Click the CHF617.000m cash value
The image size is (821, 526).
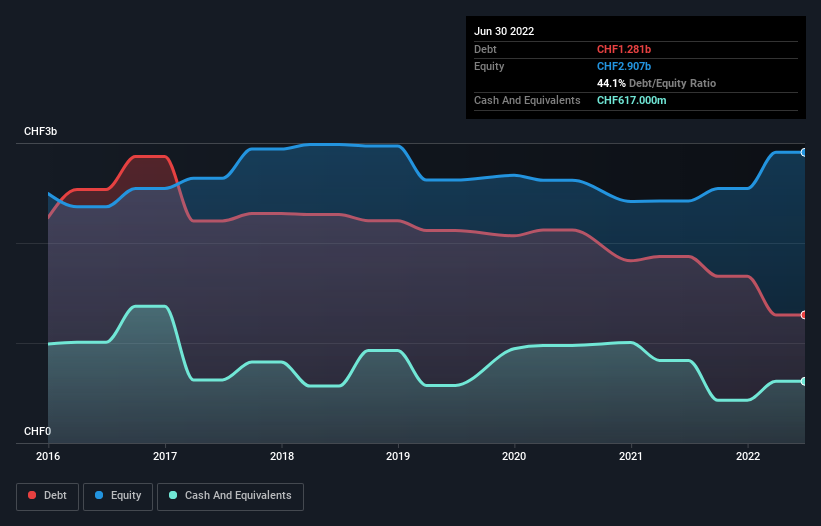[631, 100]
